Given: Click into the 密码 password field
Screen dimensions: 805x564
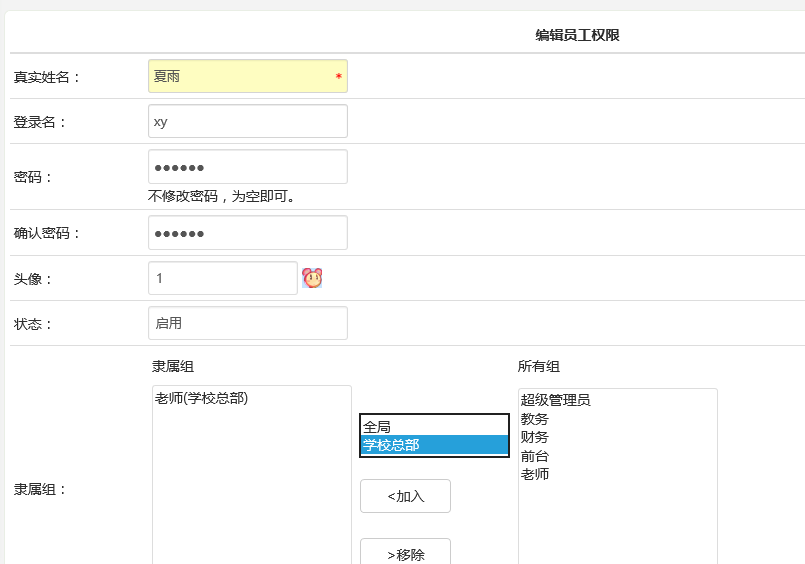Looking at the screenshot, I should click(x=247, y=167).
